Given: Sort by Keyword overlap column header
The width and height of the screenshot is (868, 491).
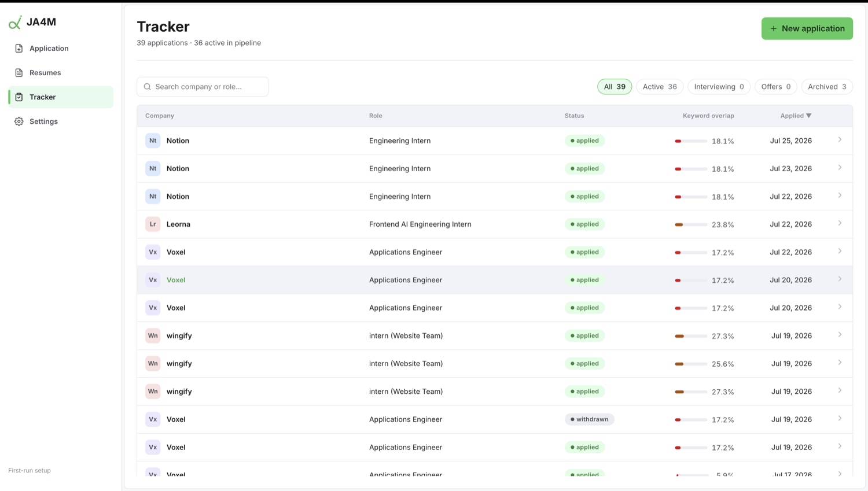Looking at the screenshot, I should pyautogui.click(x=708, y=116).
